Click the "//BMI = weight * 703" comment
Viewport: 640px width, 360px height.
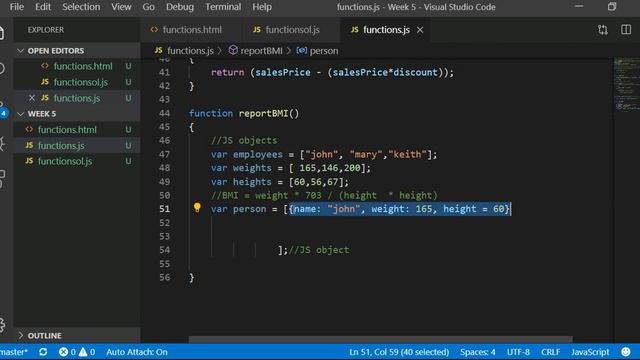pyautogui.click(x=324, y=195)
